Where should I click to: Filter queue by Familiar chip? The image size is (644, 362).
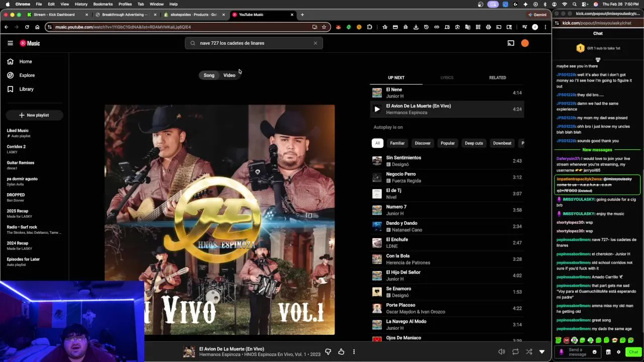[397, 143]
